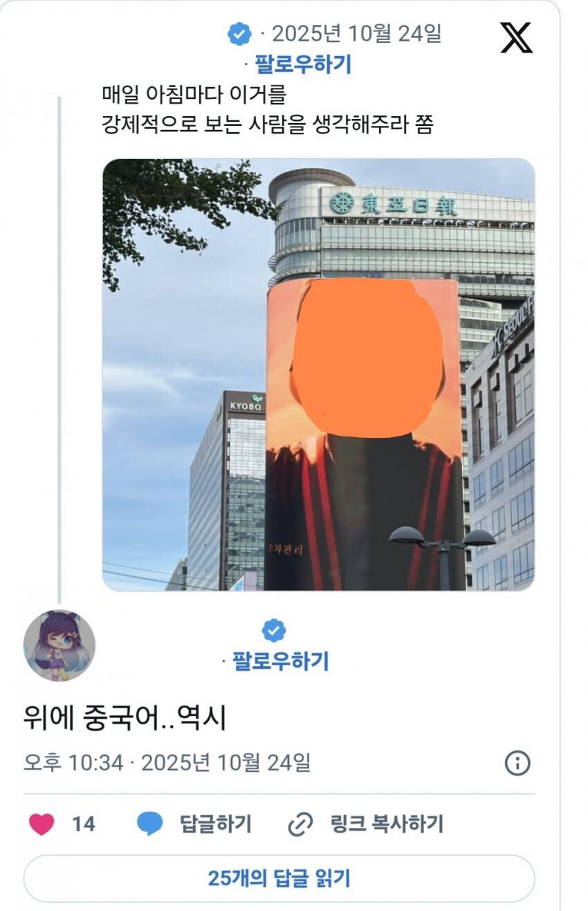Image resolution: width=588 pixels, height=911 pixels.
Task: Click the blue reply bubble icon
Action: coord(149,825)
